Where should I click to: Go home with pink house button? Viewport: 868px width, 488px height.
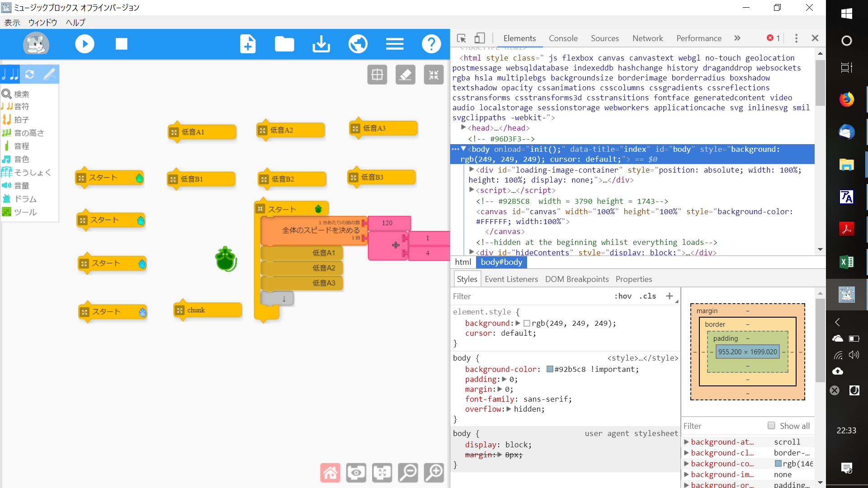(x=330, y=473)
